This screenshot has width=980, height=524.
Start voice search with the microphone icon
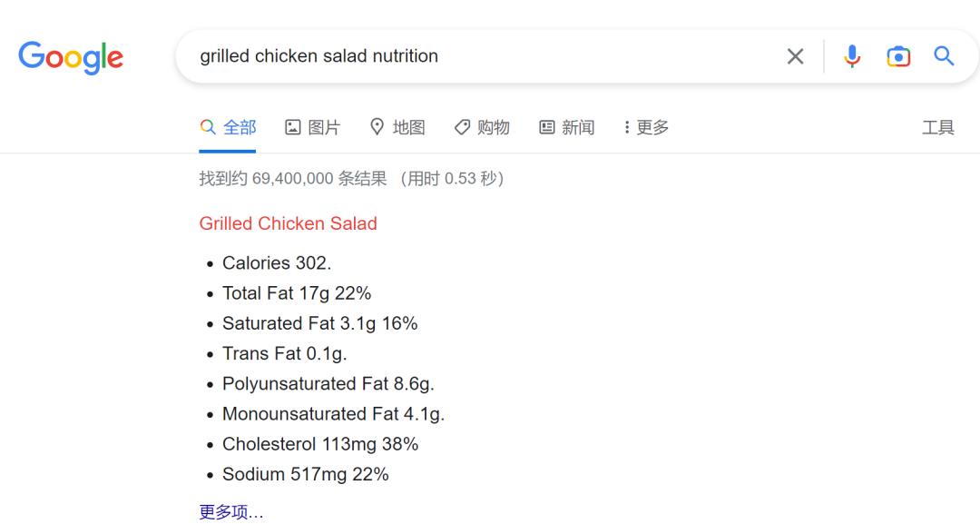click(x=852, y=55)
